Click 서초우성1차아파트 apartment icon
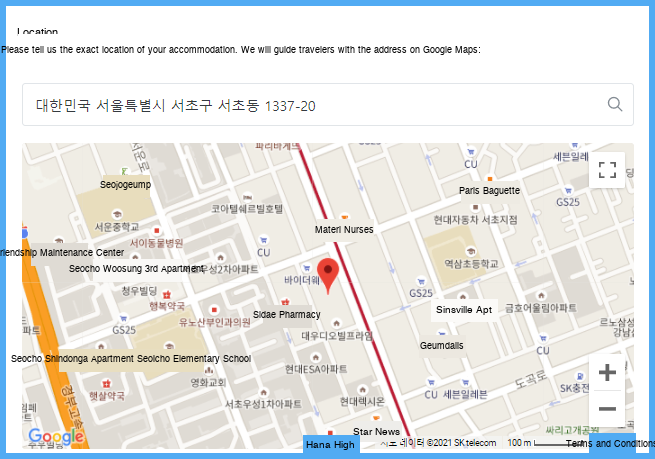655x459 pixels. point(263,392)
